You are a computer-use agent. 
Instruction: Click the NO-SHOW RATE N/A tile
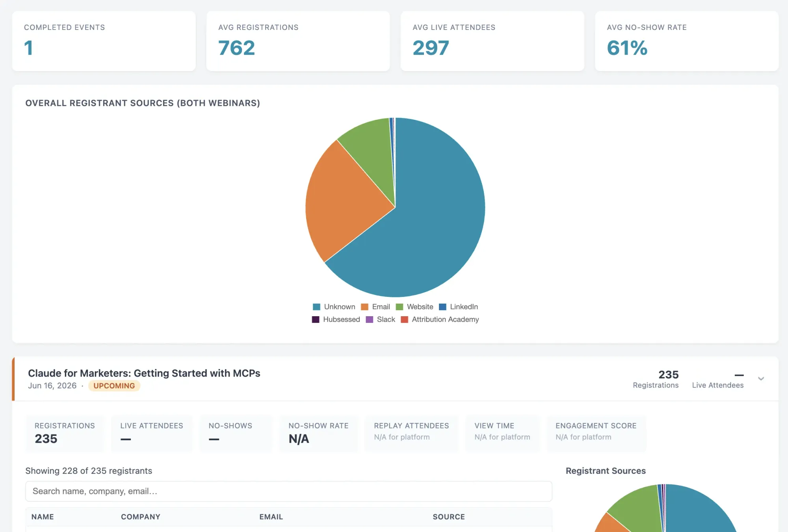tap(318, 433)
